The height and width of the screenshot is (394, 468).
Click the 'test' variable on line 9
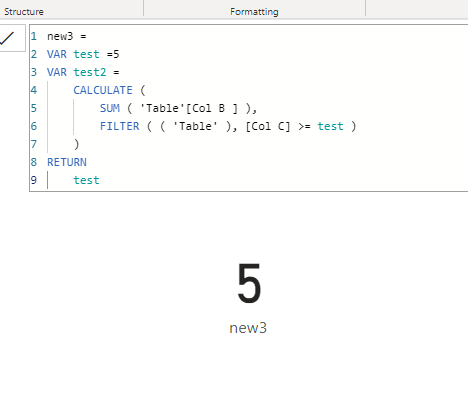pyautogui.click(x=87, y=180)
